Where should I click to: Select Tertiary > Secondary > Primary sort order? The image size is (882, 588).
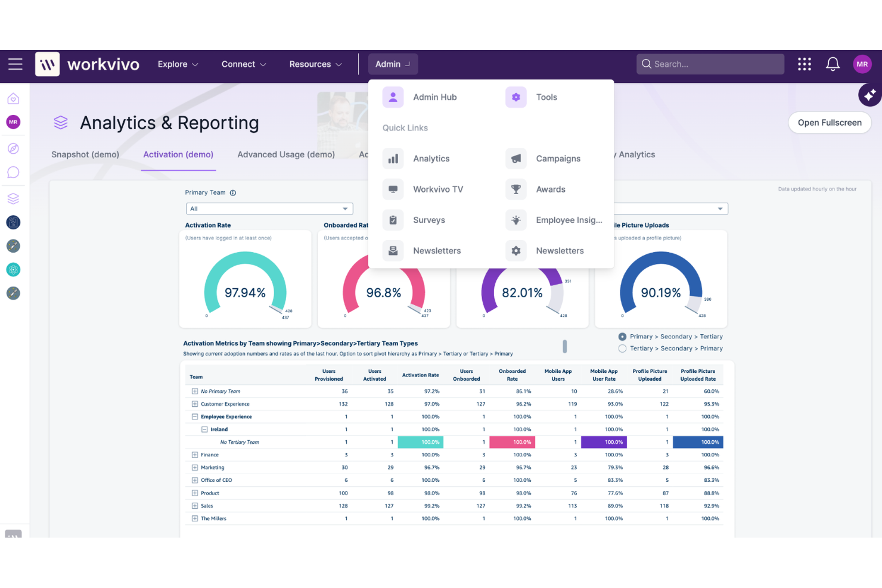pos(622,348)
